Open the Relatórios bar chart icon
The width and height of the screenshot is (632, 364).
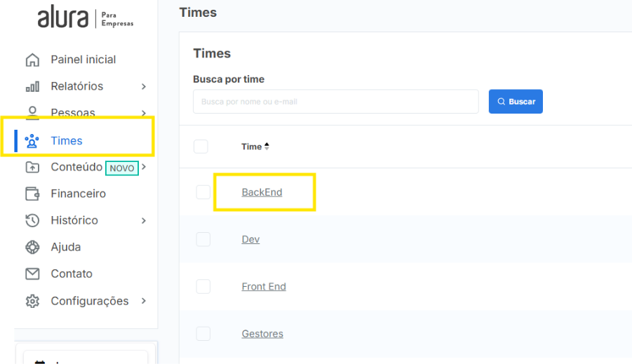[32, 86]
